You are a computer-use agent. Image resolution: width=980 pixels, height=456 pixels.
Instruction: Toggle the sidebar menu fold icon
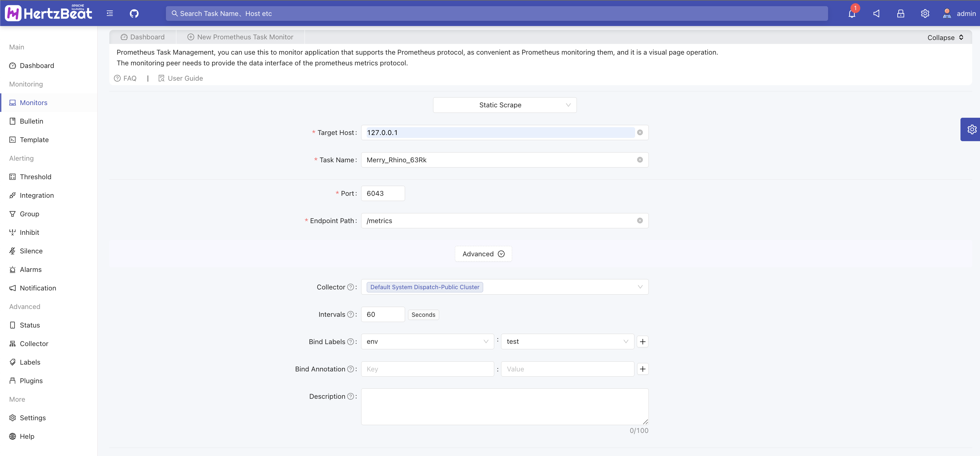(x=110, y=14)
